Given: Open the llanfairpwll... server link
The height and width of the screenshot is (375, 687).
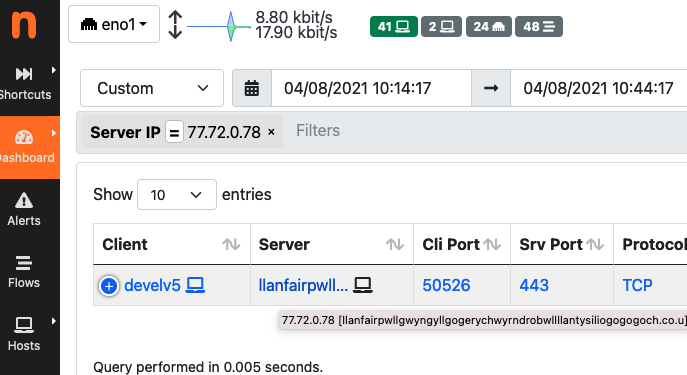Looking at the screenshot, I should pyautogui.click(x=303, y=285).
